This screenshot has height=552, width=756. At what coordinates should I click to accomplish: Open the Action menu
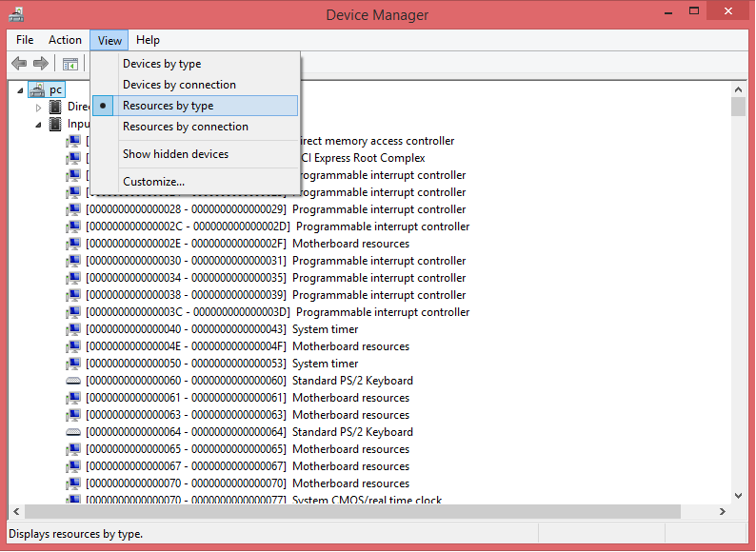click(x=65, y=40)
